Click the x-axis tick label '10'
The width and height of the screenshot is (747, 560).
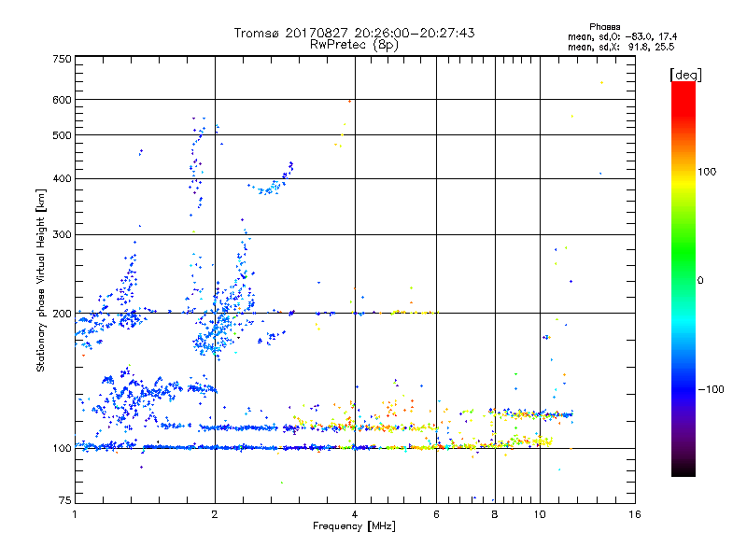tap(540, 514)
